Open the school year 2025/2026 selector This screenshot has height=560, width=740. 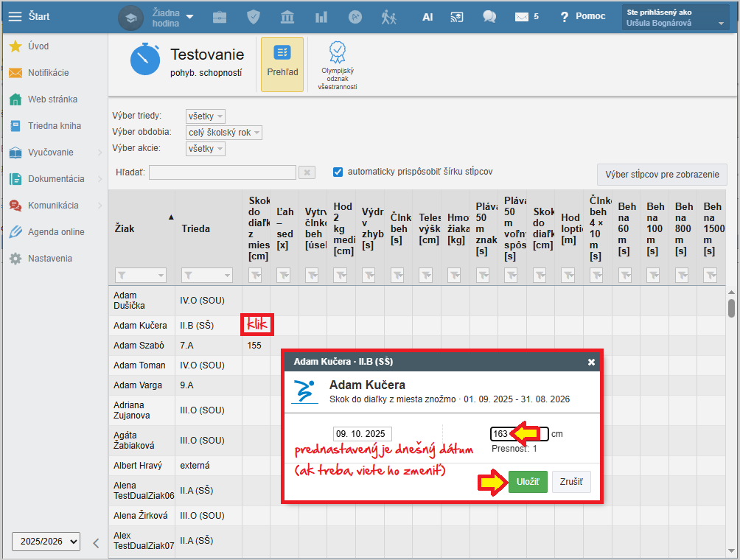(46, 542)
